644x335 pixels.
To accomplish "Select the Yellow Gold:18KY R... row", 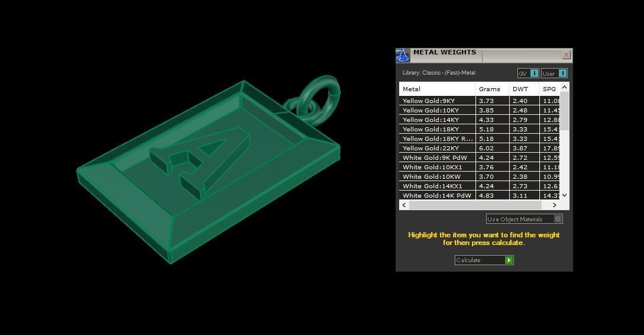I will 479,138.
